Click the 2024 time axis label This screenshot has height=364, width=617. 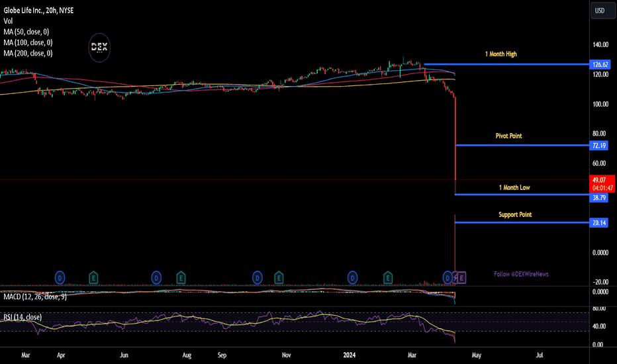coord(350,355)
